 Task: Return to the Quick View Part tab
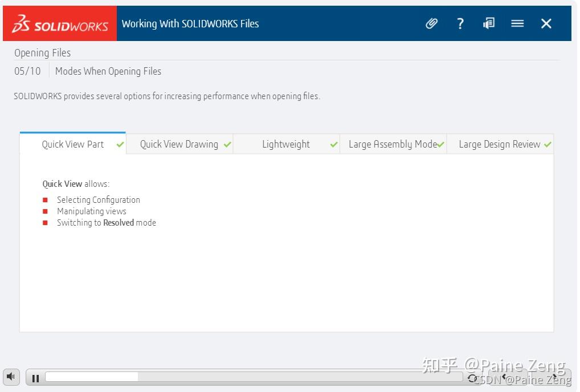click(72, 144)
